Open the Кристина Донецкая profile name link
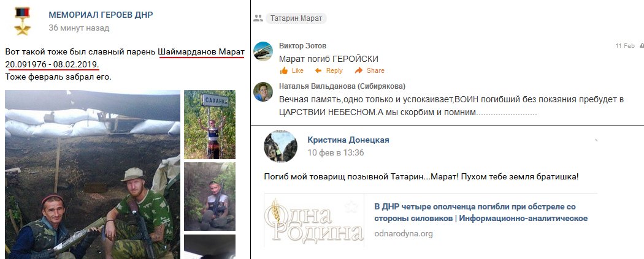The image size is (644, 259). (x=348, y=140)
